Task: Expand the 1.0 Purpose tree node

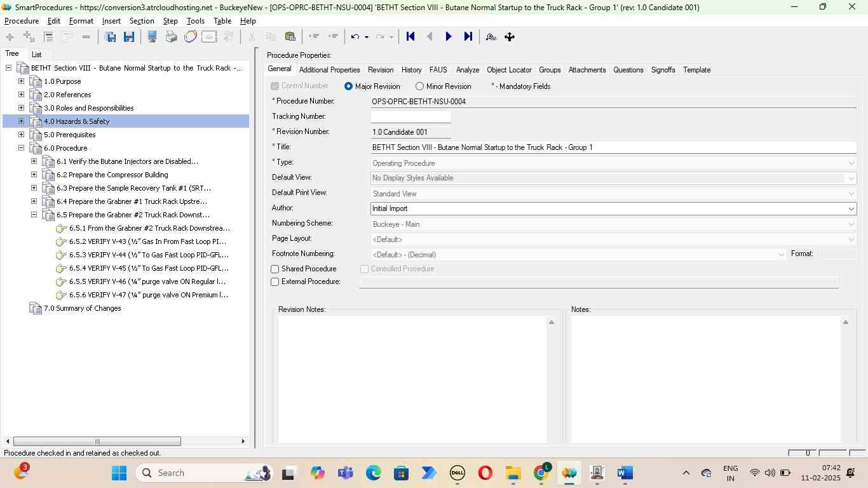Action: pyautogui.click(x=21, y=81)
